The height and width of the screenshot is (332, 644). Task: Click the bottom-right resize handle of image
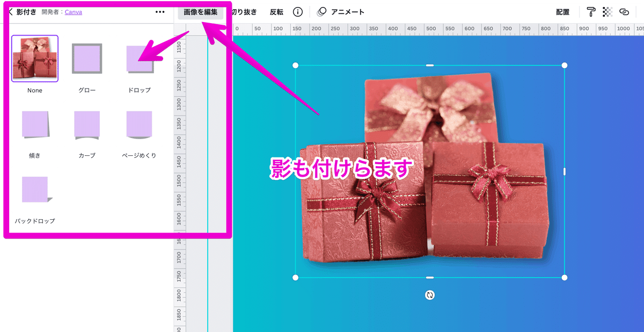(564, 277)
